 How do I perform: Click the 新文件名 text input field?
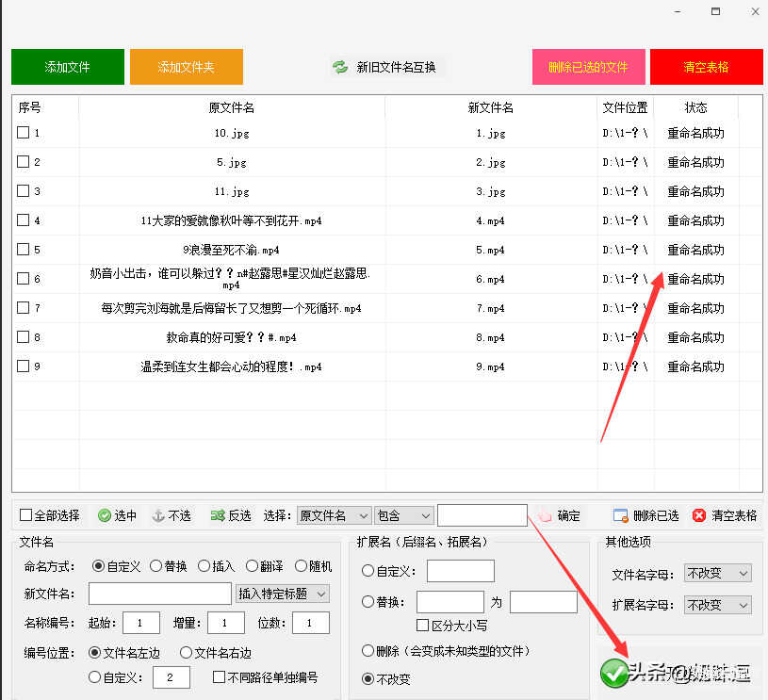pyautogui.click(x=159, y=594)
